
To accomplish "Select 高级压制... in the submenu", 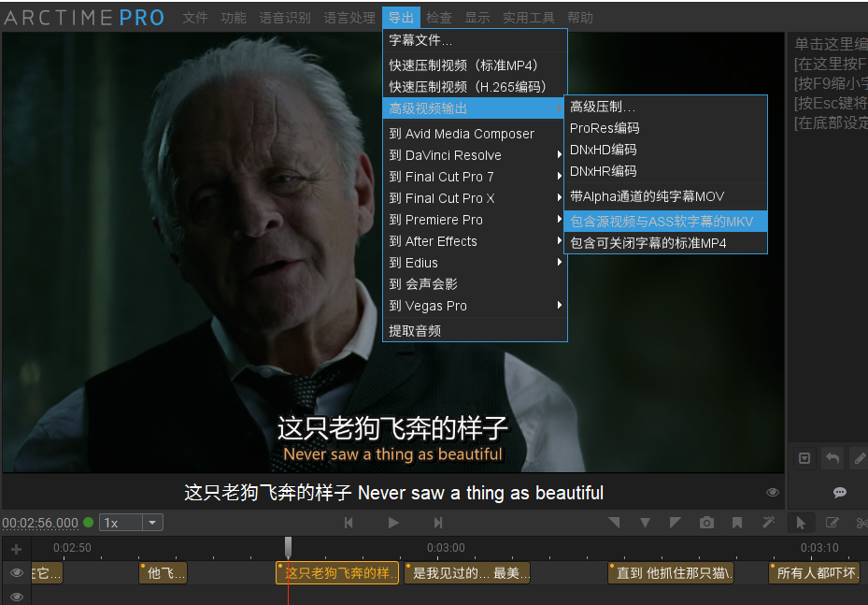I will (x=665, y=107).
